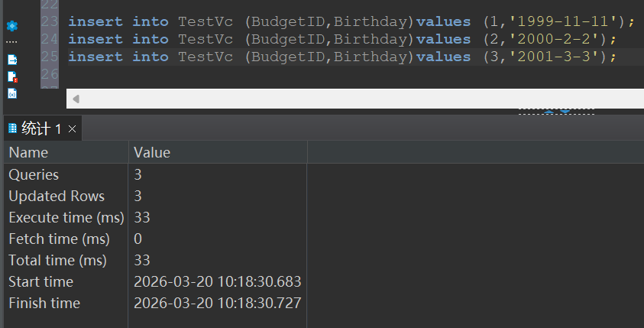
Task: Click the grid icon on 统计 1 tab
Action: coord(13,128)
